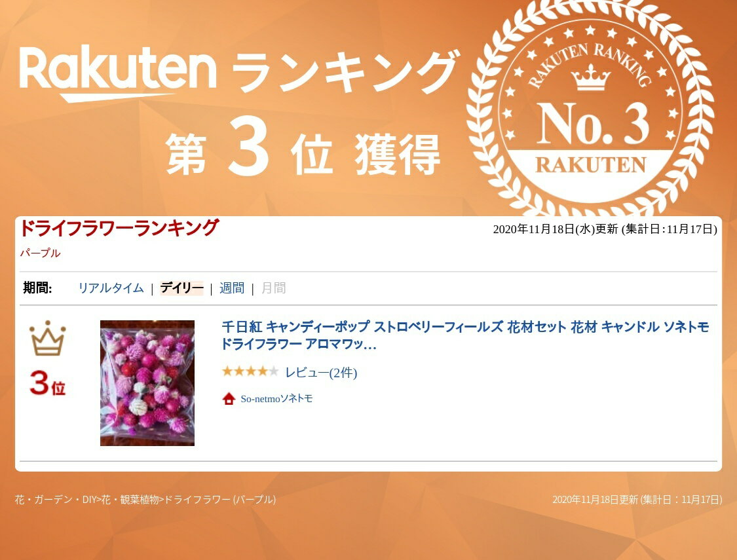737x560 pixels.
Task: Select the greyed 月間 period tab
Action: (274, 288)
